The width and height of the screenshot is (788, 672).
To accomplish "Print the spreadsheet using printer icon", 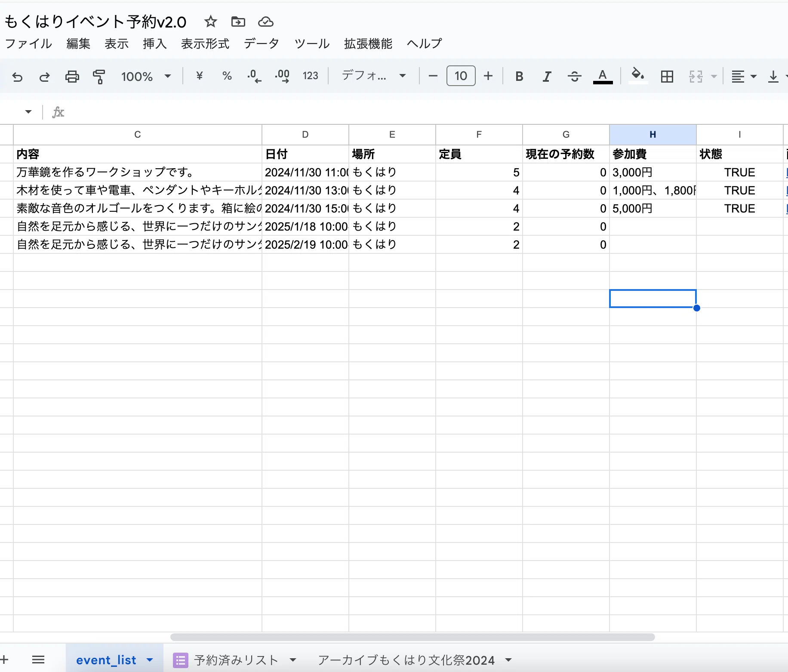I will pyautogui.click(x=72, y=77).
